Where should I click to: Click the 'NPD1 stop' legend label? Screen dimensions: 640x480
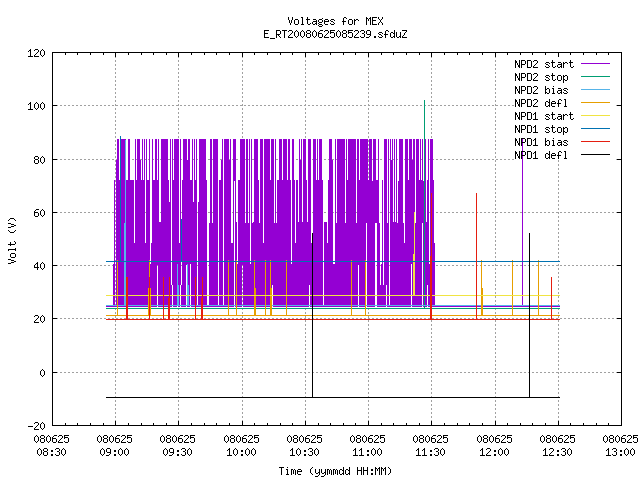click(x=541, y=129)
